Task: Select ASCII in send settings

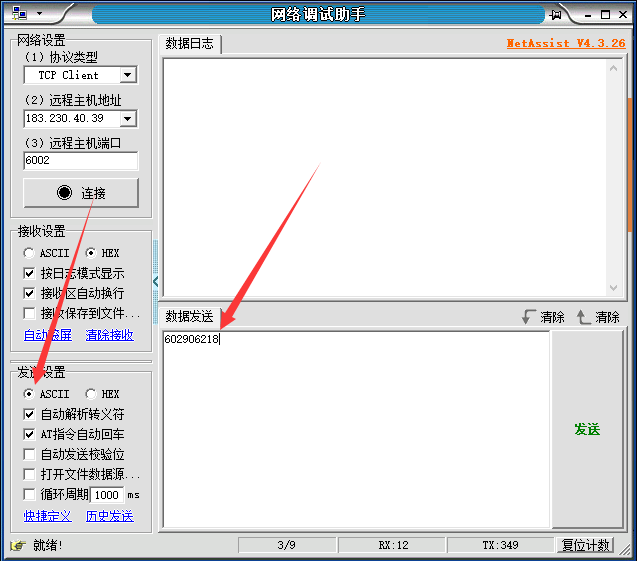Action: pyautogui.click(x=46, y=394)
